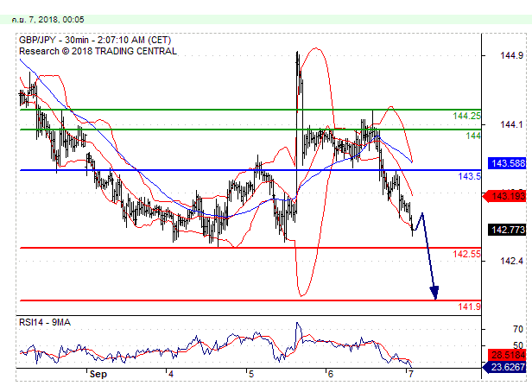Click the '6' date axis label
This screenshot has width=532, height=392.
coord(331,375)
